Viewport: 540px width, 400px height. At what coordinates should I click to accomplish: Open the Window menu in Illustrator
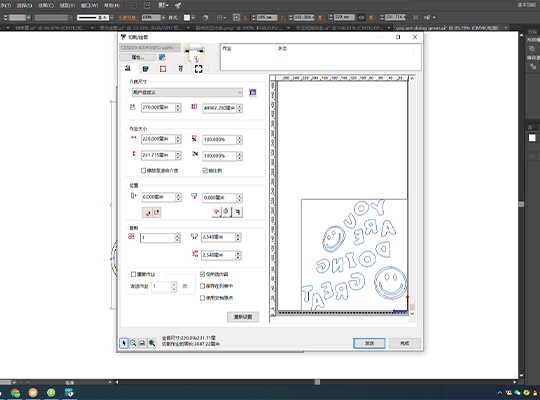tap(90, 6)
